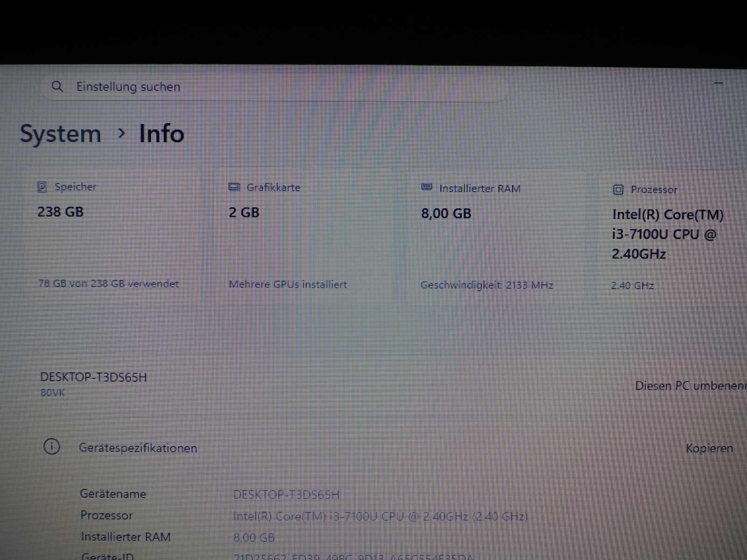747x560 pixels.
Task: Click the search magnifier icon
Action: tap(57, 86)
